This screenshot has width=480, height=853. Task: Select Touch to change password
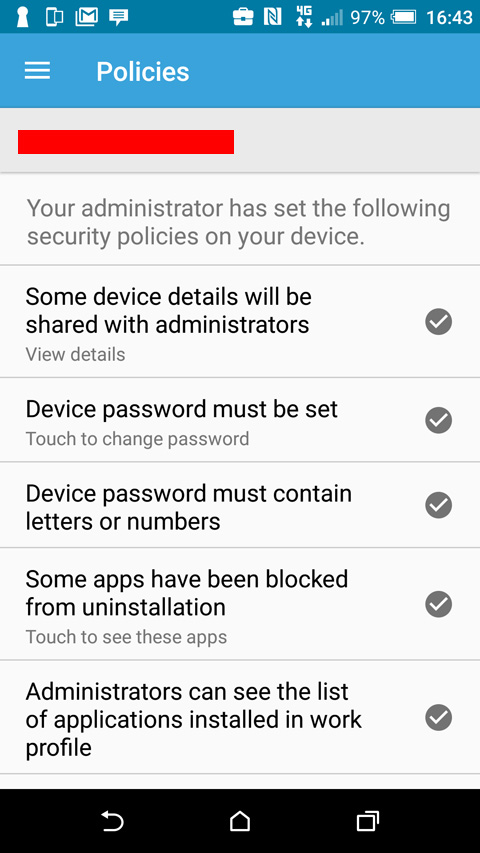click(137, 438)
